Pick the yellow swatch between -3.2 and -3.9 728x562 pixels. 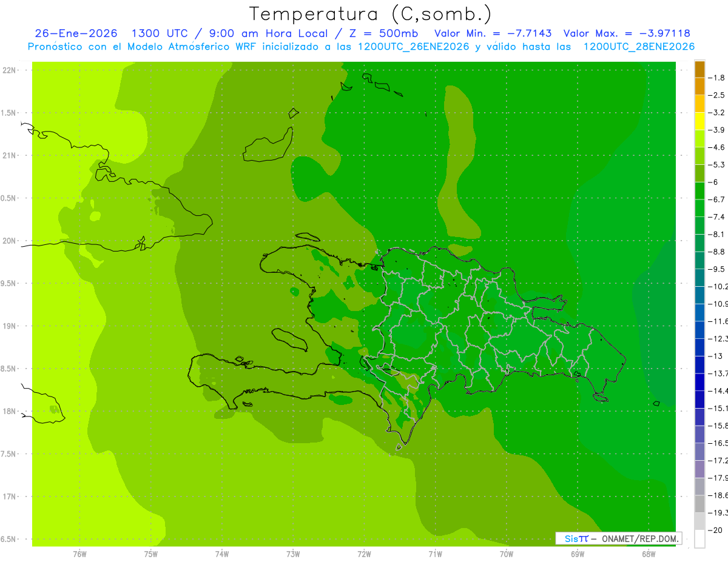tap(699, 121)
